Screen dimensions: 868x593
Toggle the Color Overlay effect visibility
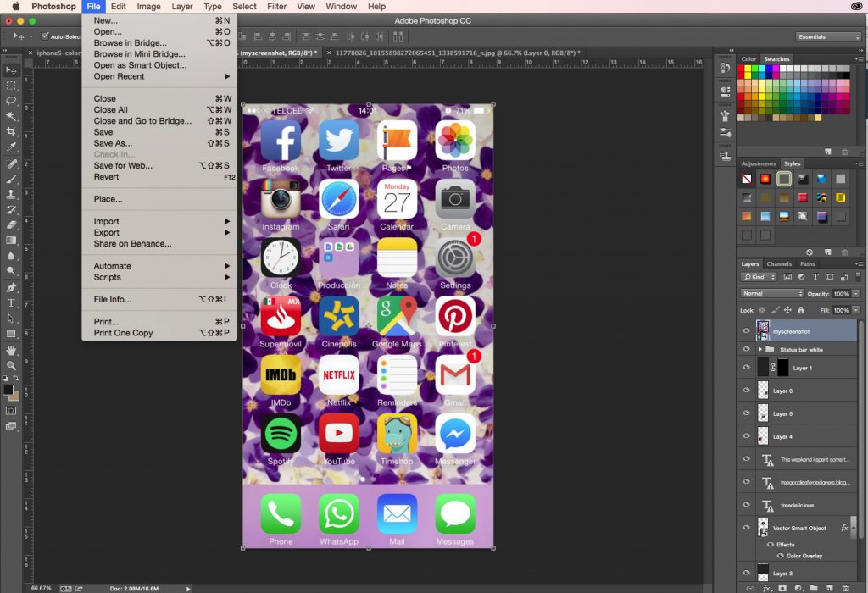click(x=780, y=556)
